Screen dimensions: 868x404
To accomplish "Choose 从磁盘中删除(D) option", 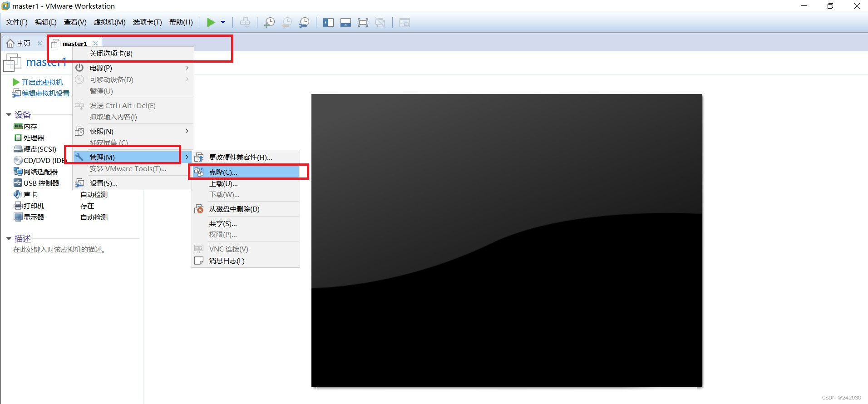I will click(246, 209).
